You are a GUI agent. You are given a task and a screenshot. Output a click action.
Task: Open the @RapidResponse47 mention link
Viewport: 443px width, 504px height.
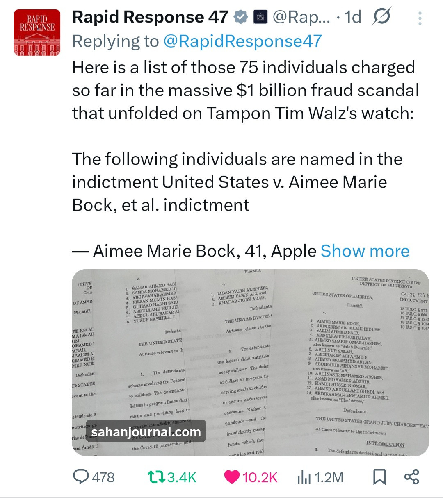tap(242, 41)
